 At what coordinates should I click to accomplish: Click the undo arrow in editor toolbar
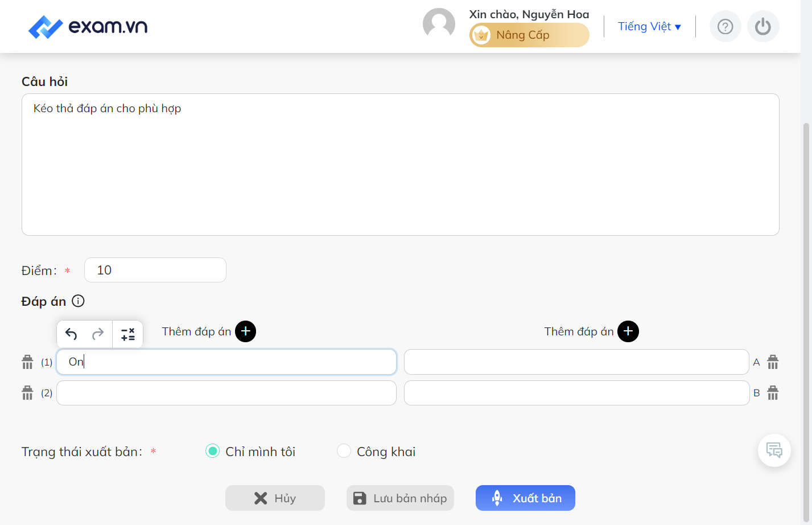pos(71,334)
